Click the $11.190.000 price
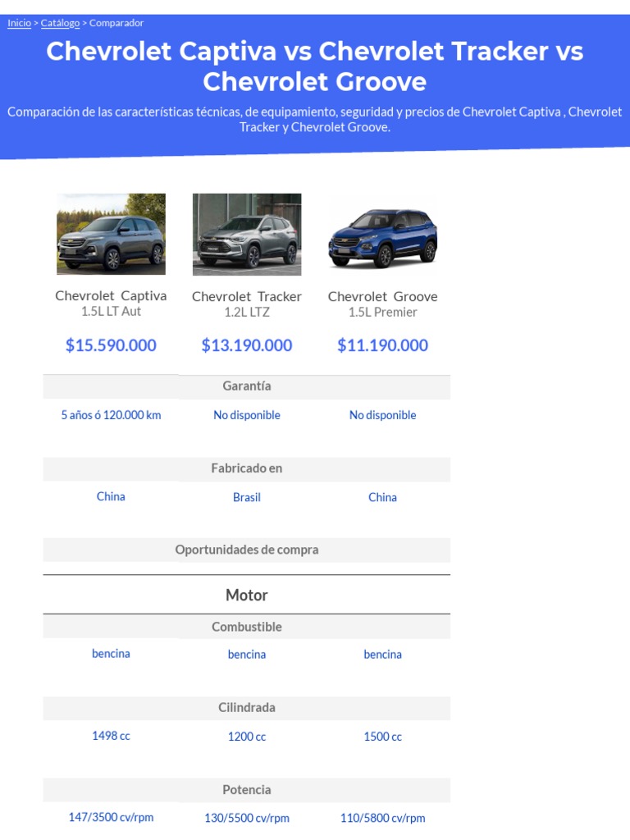This screenshot has width=630, height=840. pyautogui.click(x=382, y=345)
